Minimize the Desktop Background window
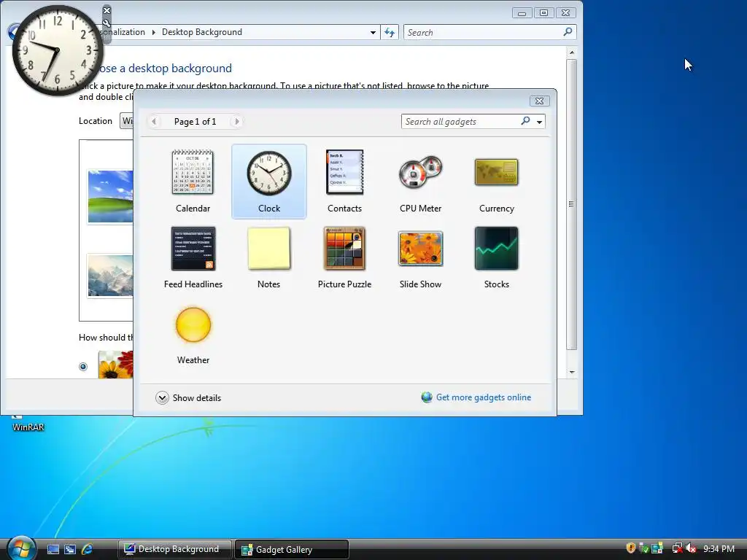747x560 pixels. click(x=522, y=13)
